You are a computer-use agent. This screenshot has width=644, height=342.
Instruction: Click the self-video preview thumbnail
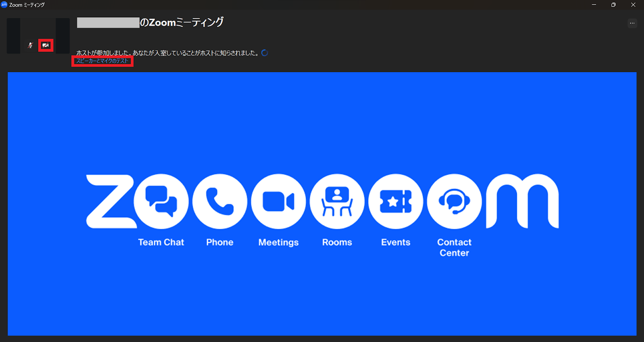[x=38, y=36]
